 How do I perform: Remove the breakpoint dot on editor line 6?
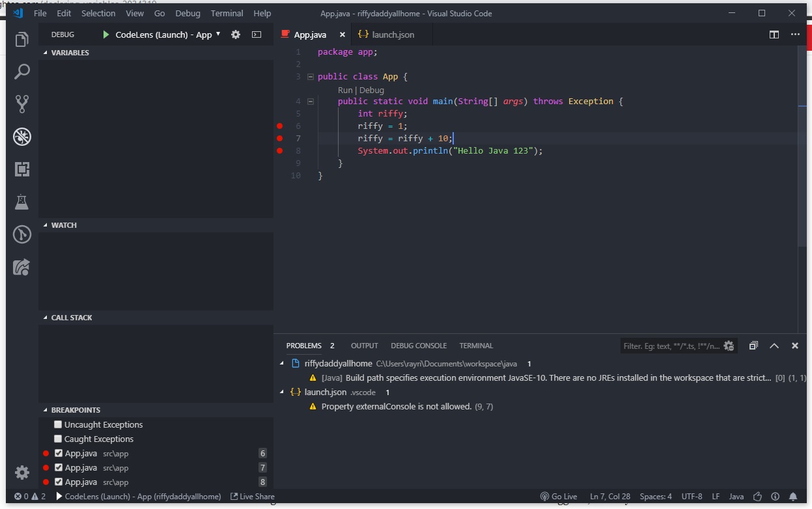[280, 126]
